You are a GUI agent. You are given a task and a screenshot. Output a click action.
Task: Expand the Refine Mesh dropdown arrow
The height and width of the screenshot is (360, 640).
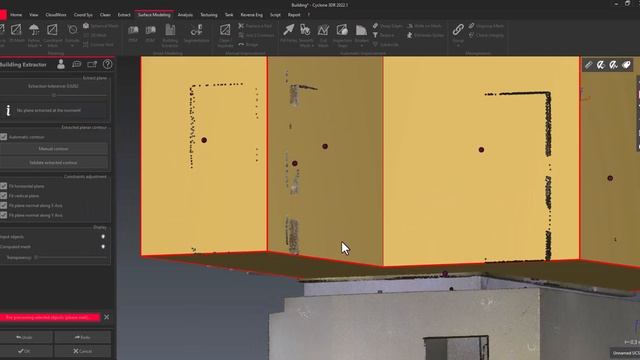pos(41,46)
